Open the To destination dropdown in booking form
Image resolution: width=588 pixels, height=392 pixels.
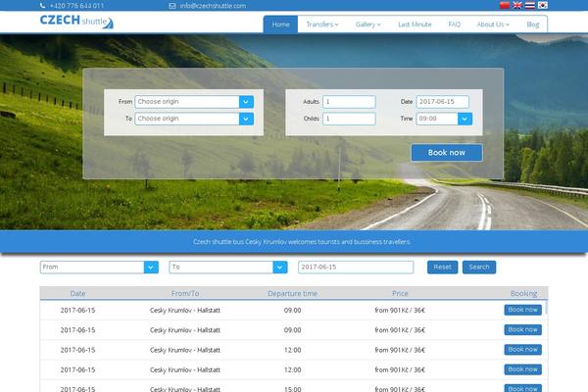pos(194,119)
